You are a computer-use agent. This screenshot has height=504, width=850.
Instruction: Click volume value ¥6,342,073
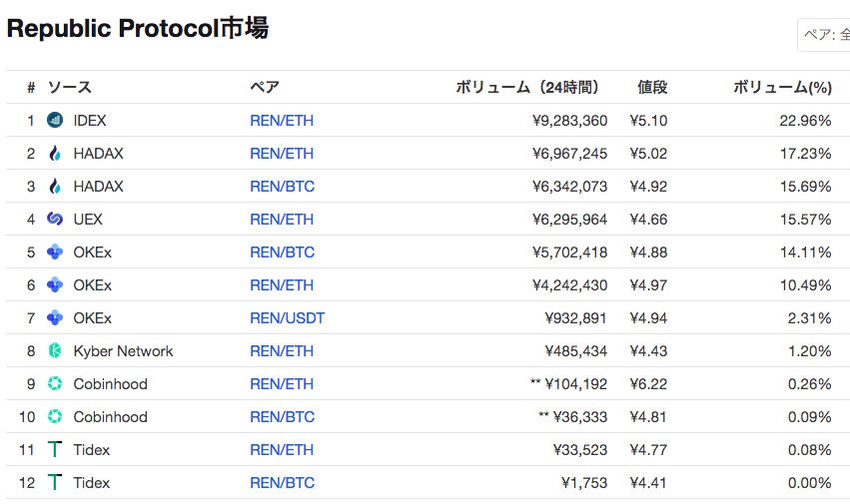tap(569, 187)
